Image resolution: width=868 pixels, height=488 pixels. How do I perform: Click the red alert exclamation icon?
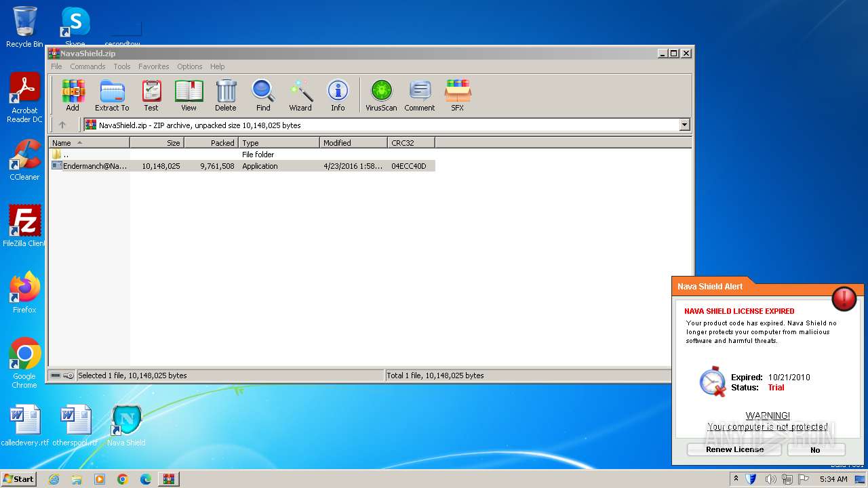844,299
